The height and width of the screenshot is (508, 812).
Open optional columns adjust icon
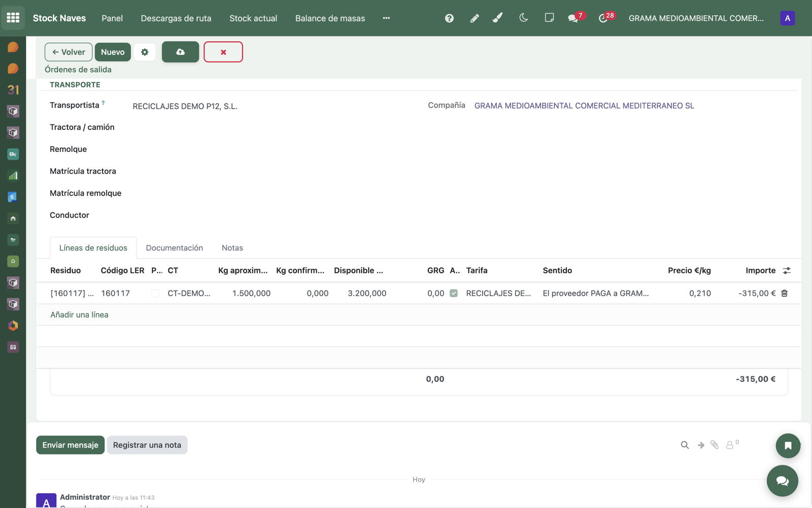click(x=787, y=271)
